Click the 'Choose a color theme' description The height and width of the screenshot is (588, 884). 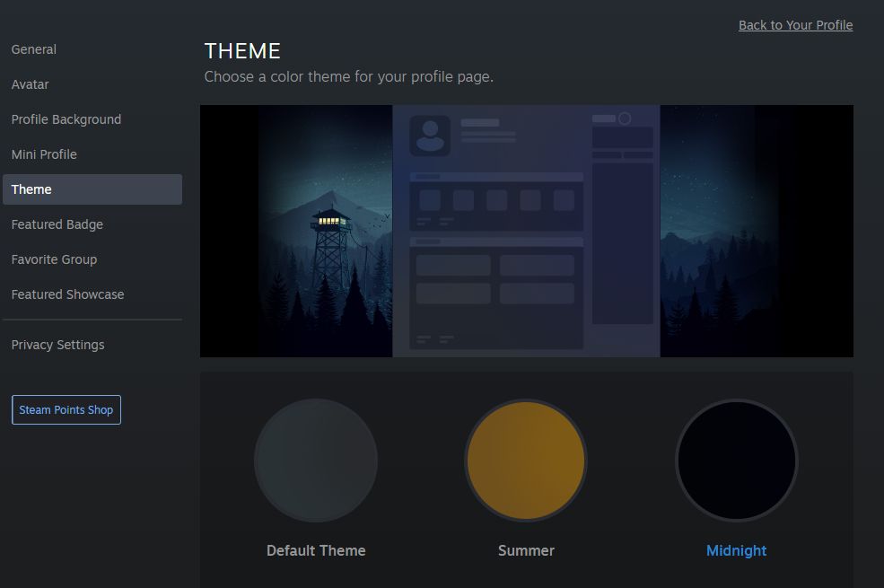pos(348,76)
